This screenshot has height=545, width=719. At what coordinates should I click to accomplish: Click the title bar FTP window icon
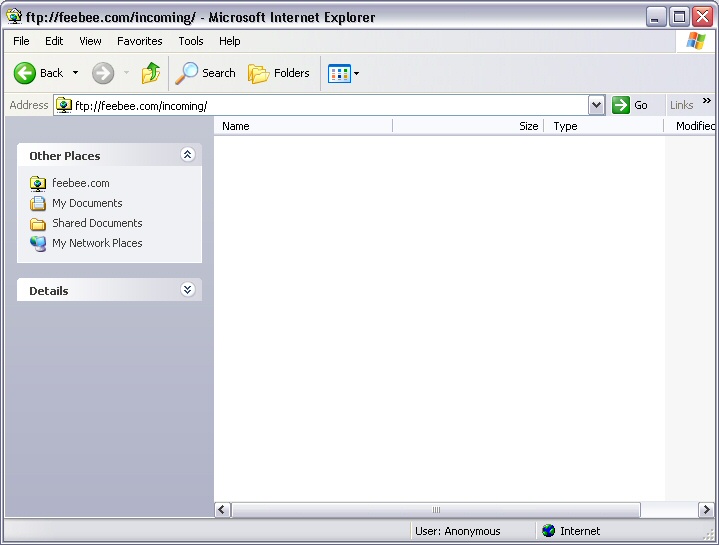point(14,17)
